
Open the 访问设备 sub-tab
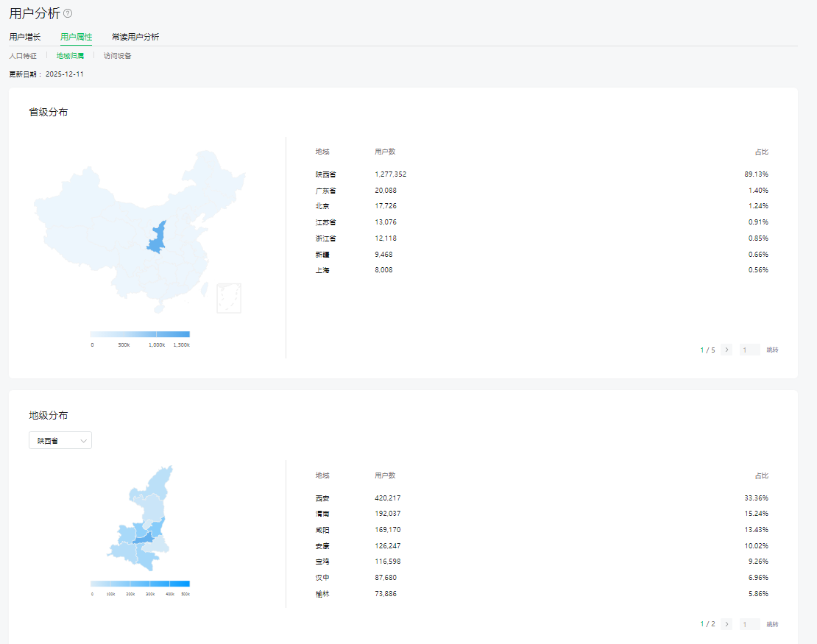118,56
